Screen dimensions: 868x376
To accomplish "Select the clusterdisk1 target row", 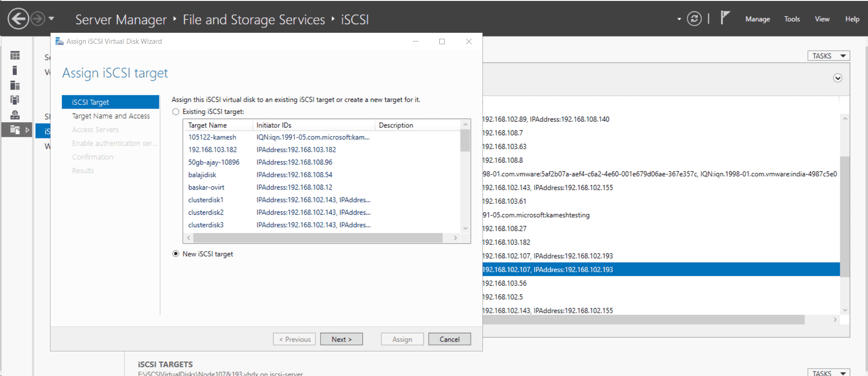I will coord(322,200).
